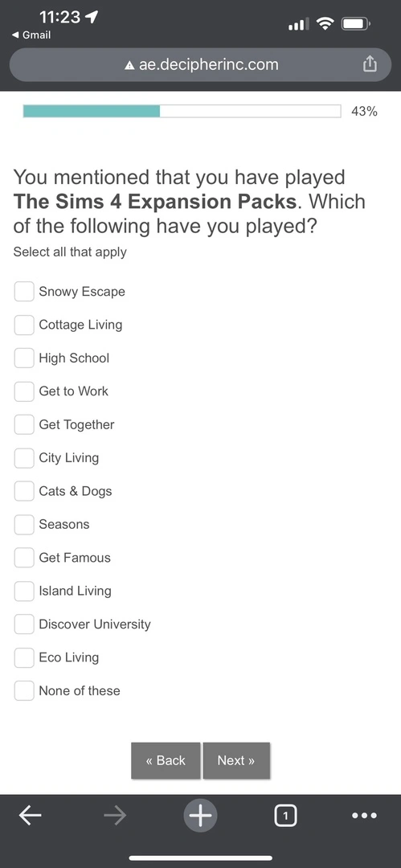The image size is (401, 868).
Task: Select the Cats & Dogs checkbox
Action: 24,490
